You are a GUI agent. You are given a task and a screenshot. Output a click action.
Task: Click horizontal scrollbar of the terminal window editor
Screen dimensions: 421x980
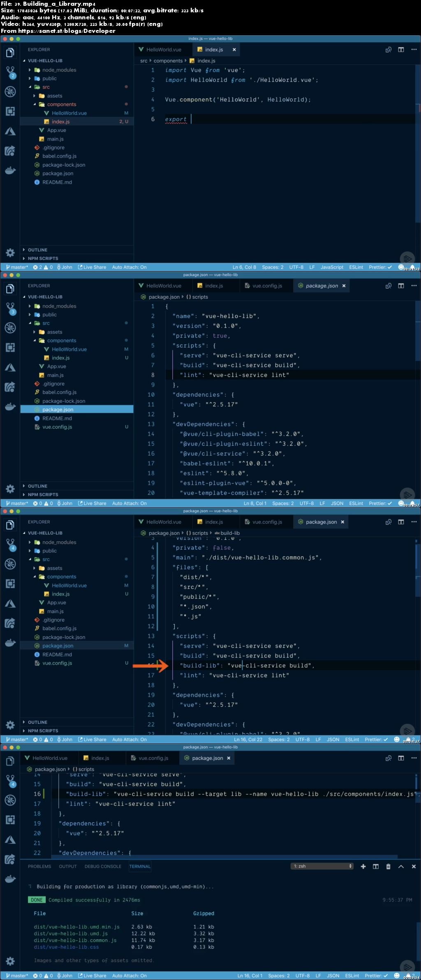click(225, 857)
